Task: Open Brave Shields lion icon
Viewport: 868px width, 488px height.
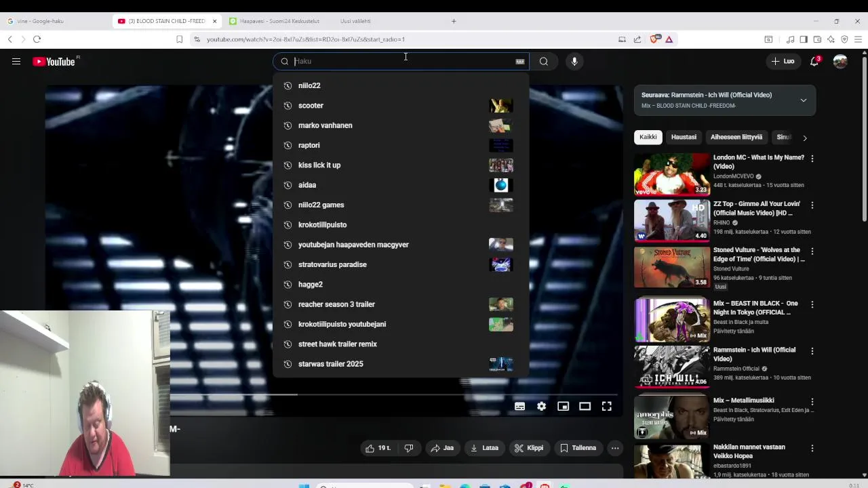Action: click(x=654, y=39)
